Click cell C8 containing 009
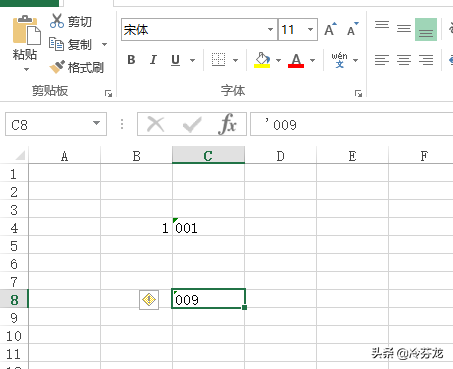This screenshot has height=369, width=453. tap(208, 299)
